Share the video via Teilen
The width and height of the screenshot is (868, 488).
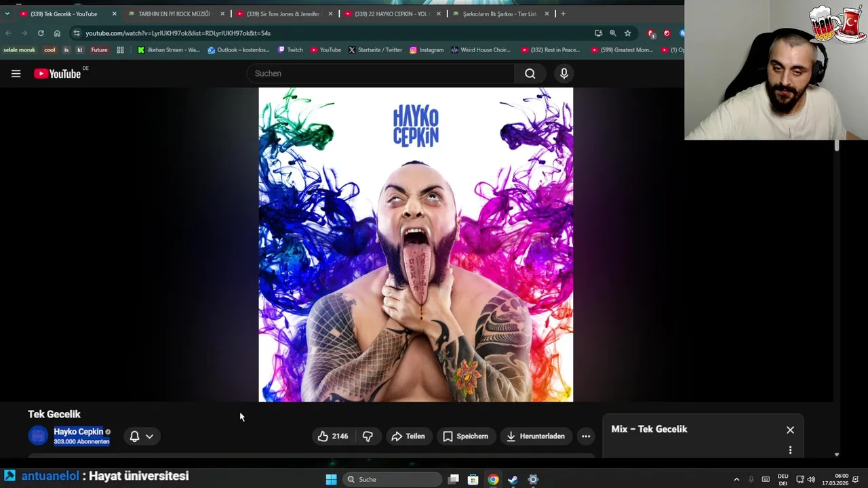tap(408, 436)
